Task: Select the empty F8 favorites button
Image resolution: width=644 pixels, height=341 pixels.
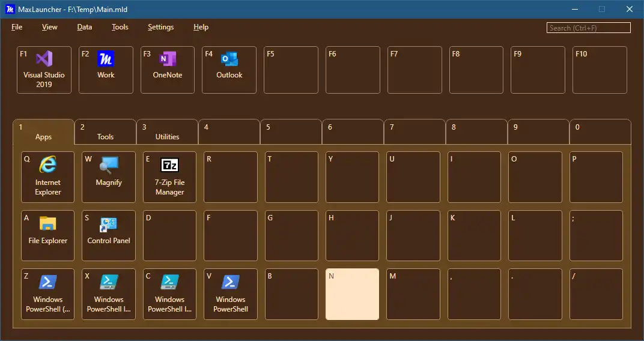Action: pos(476,70)
